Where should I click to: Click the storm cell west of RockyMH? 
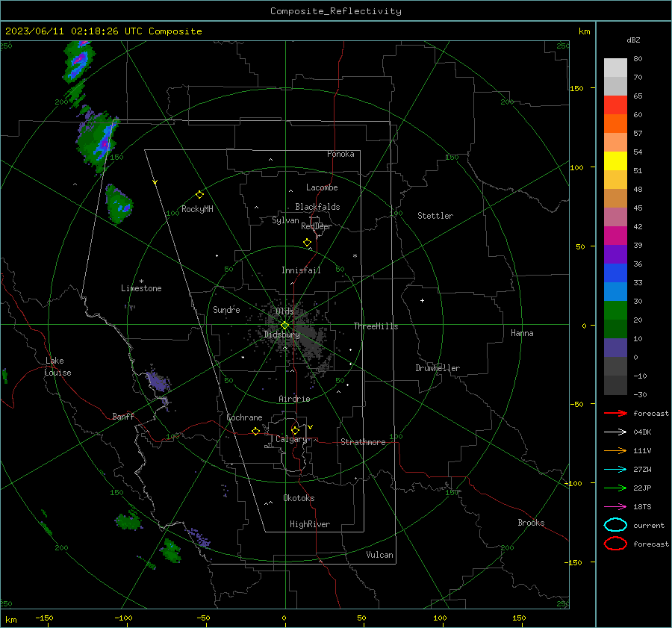click(x=118, y=205)
